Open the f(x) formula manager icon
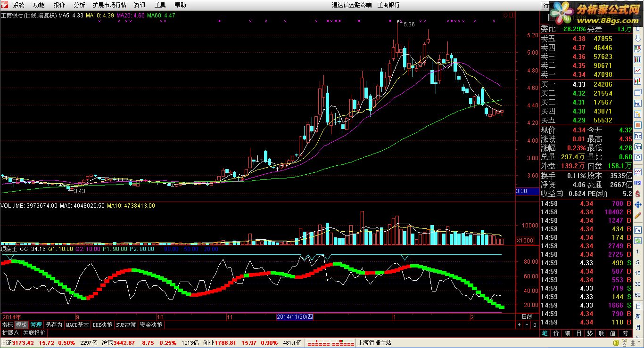 tap(637, 146)
